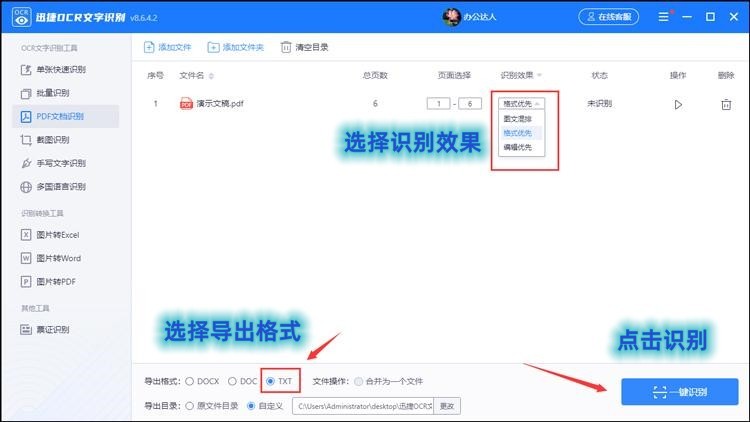Select 原文件目录 as the export directory

[189, 406]
